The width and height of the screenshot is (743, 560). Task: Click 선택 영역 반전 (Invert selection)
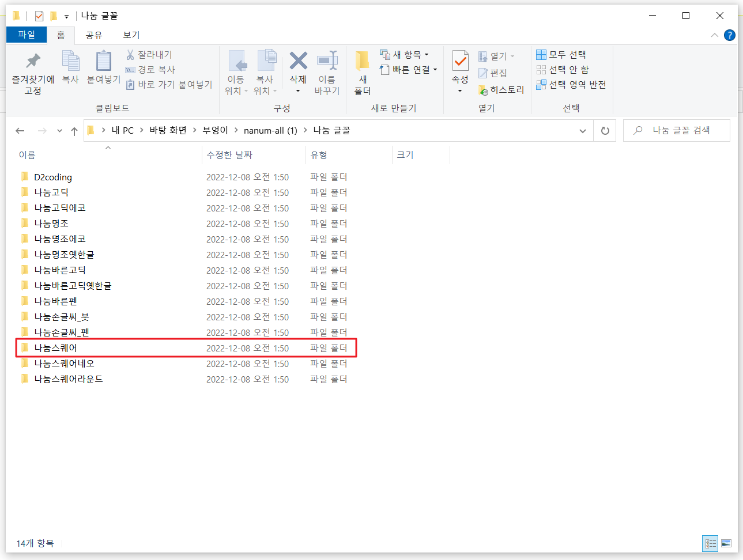571,85
